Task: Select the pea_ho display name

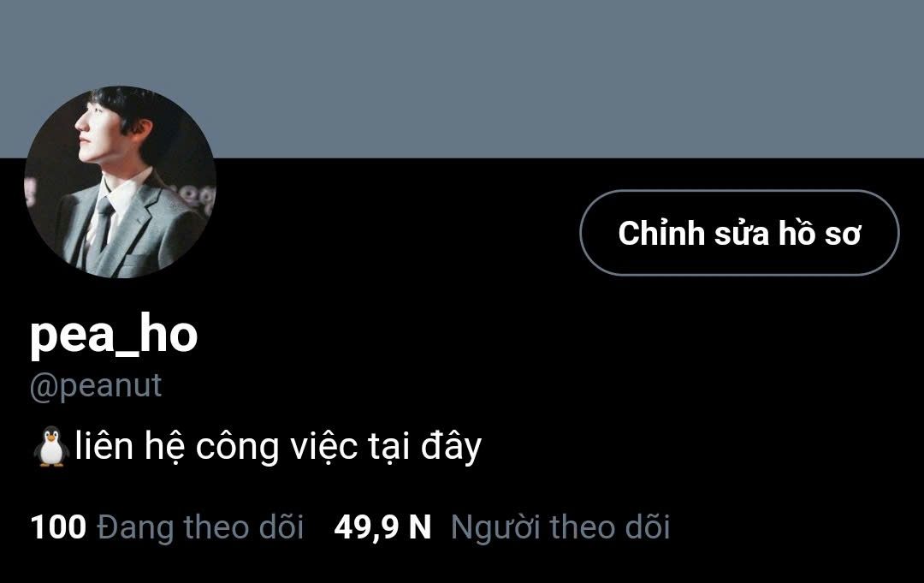Action: pos(114,334)
